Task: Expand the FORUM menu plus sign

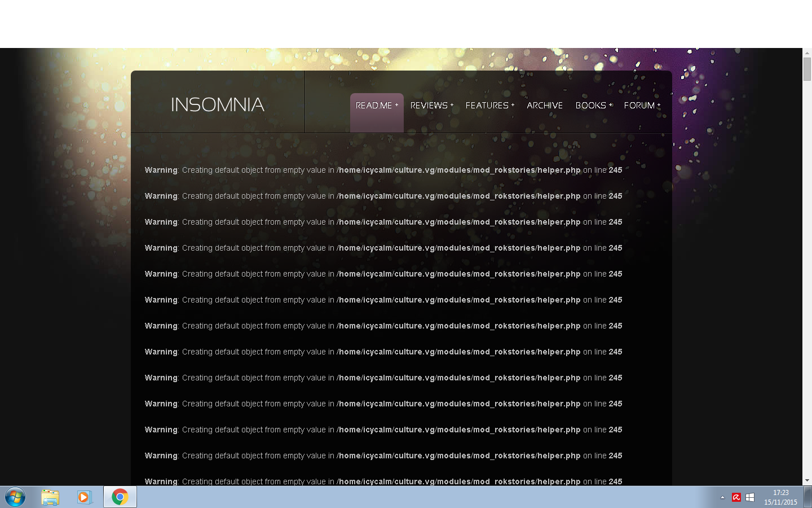Action: pyautogui.click(x=659, y=105)
